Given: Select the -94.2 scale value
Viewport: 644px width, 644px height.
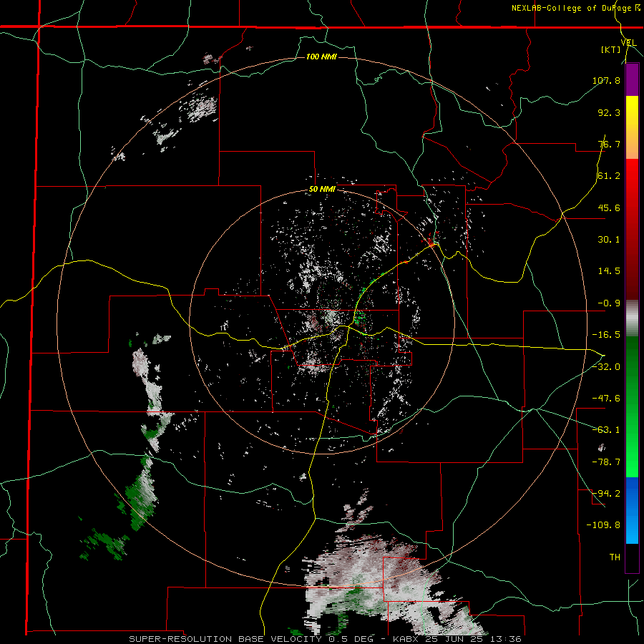Looking at the screenshot, I should click(x=606, y=493).
